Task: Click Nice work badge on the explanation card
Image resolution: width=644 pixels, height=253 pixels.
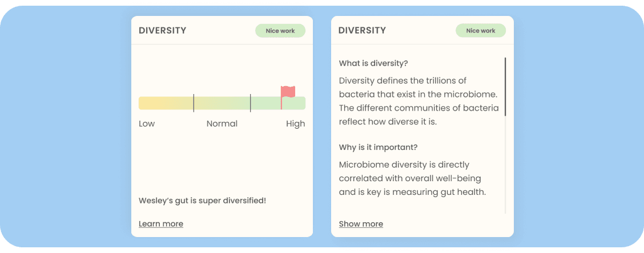Action: (481, 31)
